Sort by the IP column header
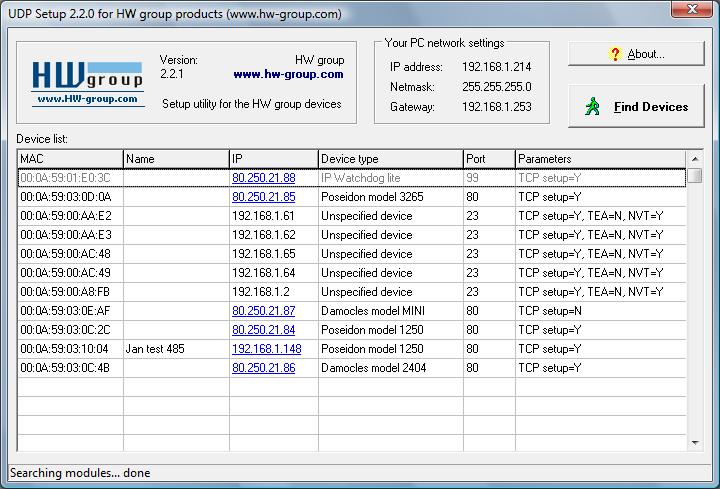 point(274,159)
